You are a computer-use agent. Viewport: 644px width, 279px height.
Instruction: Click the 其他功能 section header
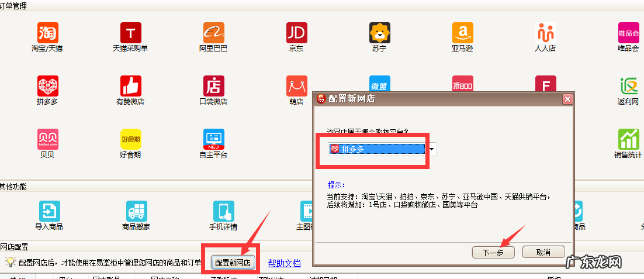pyautogui.click(x=13, y=187)
